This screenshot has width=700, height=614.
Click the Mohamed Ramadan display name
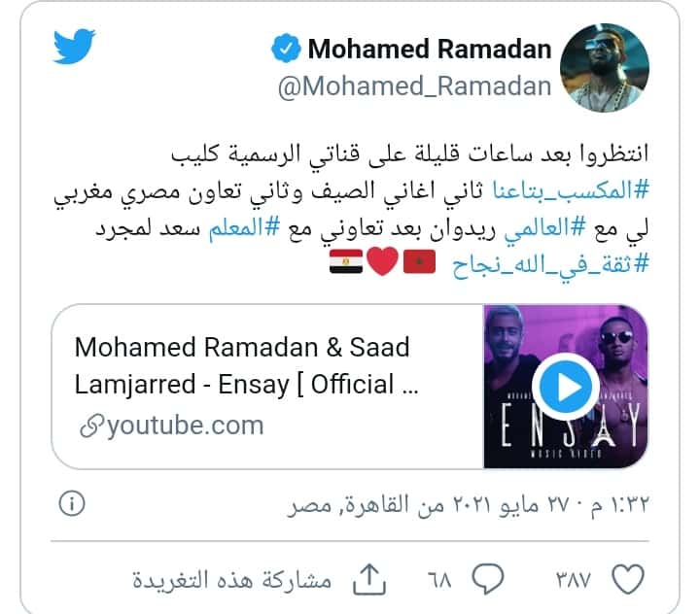coord(430,49)
